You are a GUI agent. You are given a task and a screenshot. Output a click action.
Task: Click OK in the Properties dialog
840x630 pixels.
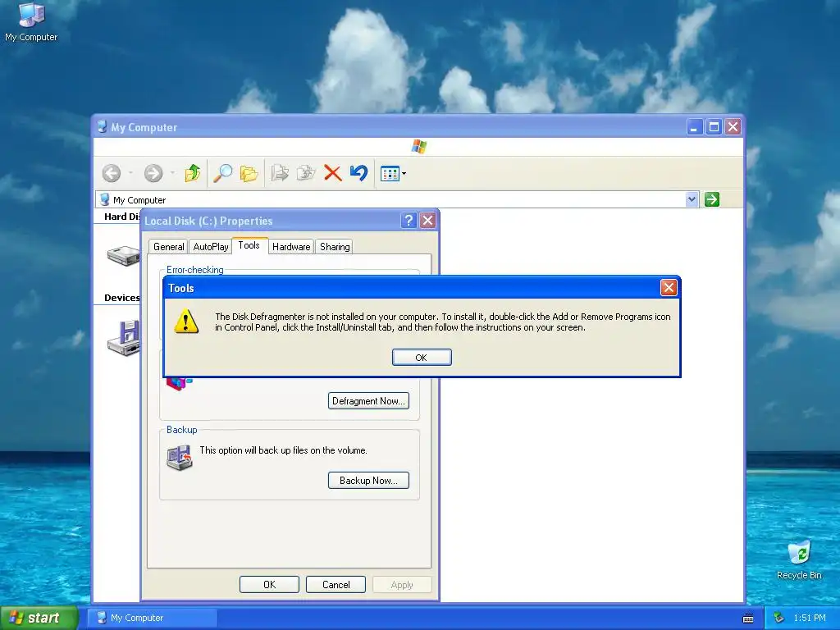(269, 584)
